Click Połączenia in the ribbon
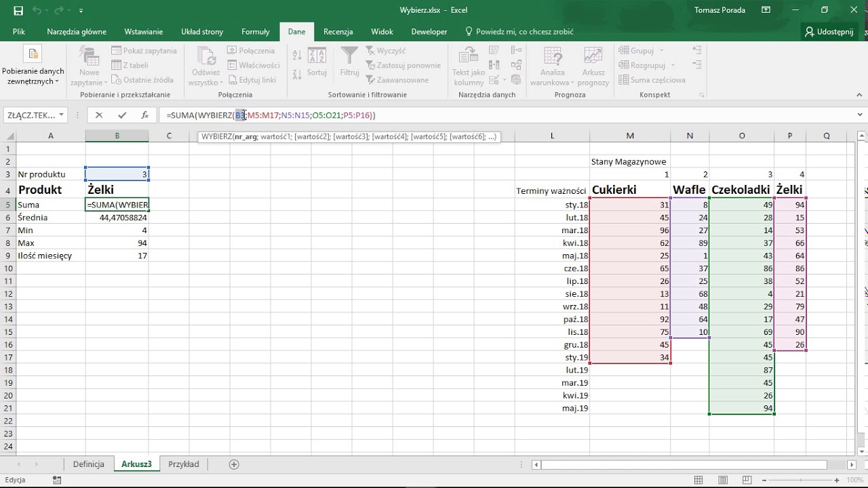This screenshot has width=868, height=488. 251,51
